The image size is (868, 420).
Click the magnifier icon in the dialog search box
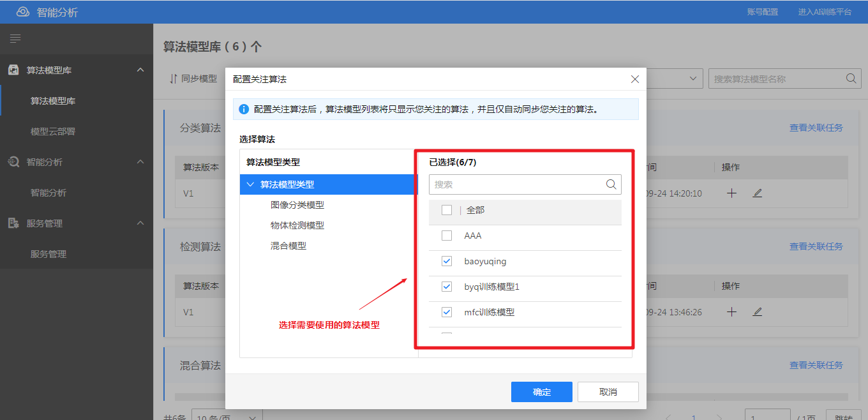610,184
